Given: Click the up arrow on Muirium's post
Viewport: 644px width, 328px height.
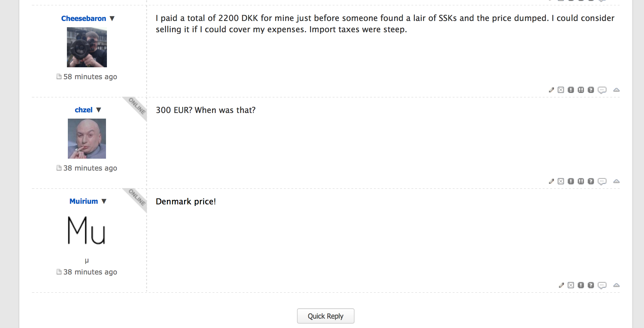Looking at the screenshot, I should pos(616,285).
